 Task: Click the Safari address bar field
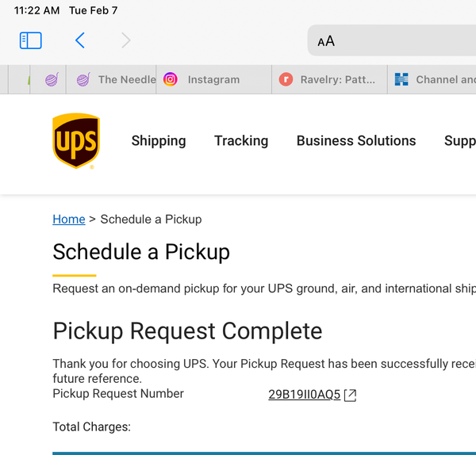(x=392, y=40)
